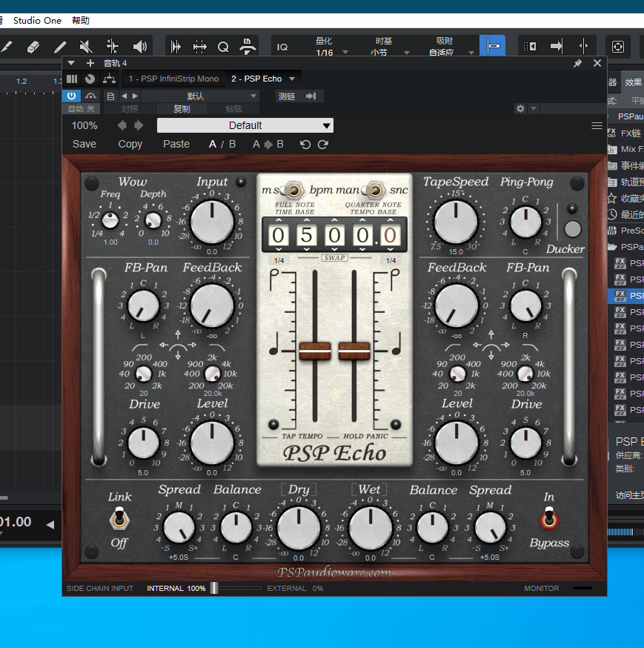Pin the plugin window
644x648 pixels.
coord(577,63)
